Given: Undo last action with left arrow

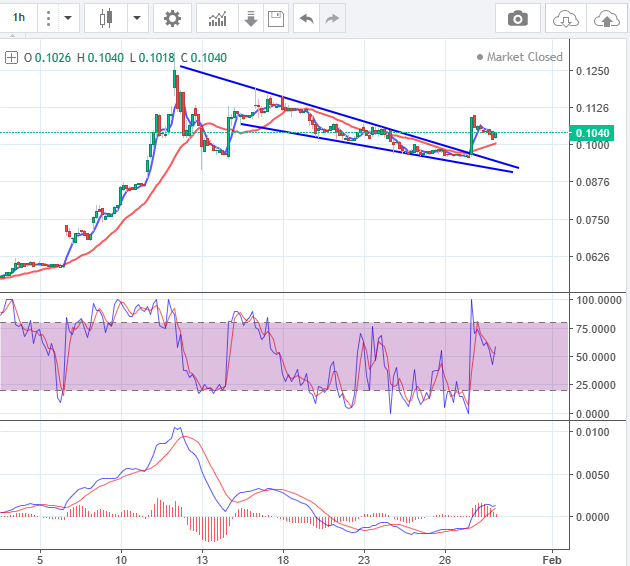Looking at the screenshot, I should click(307, 18).
